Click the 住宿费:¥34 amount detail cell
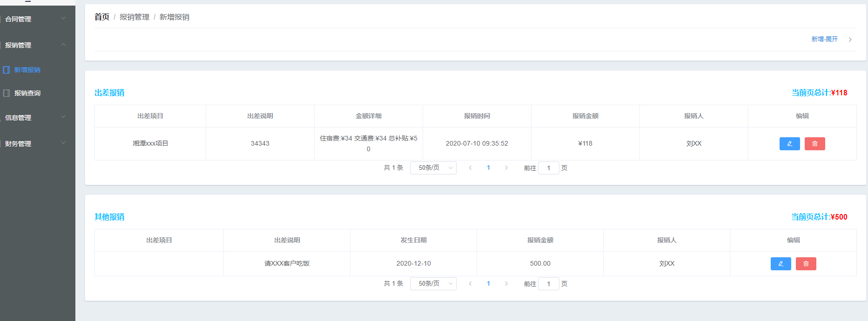The width and height of the screenshot is (868, 321). [369, 144]
